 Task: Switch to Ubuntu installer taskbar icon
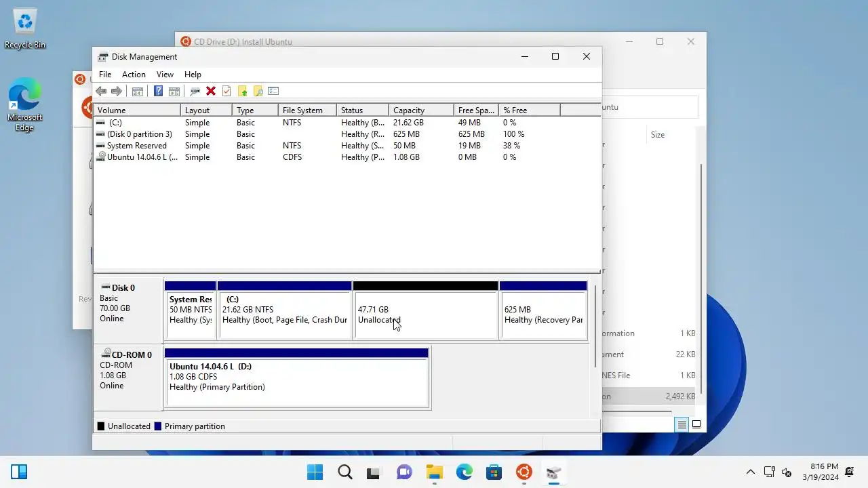coord(524,472)
